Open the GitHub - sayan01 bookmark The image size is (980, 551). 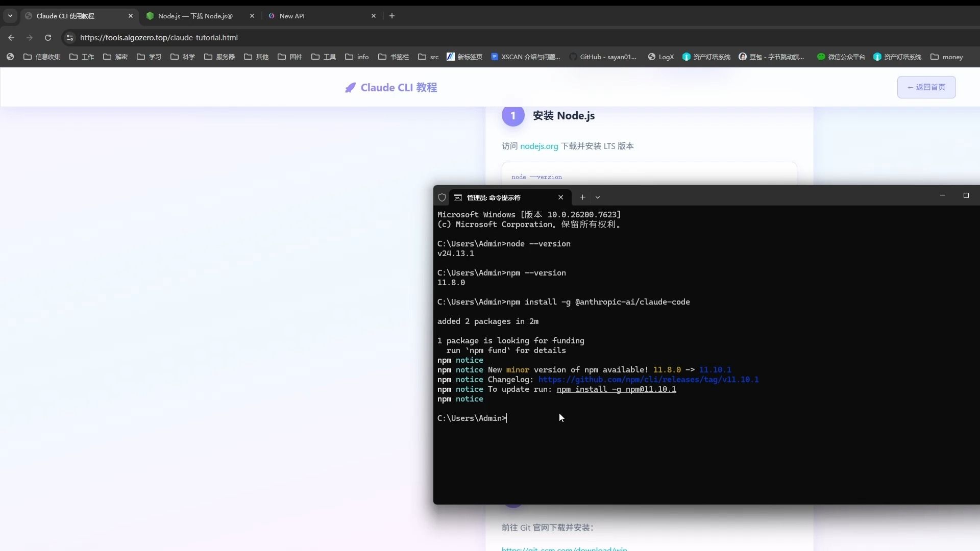pyautogui.click(x=603, y=57)
